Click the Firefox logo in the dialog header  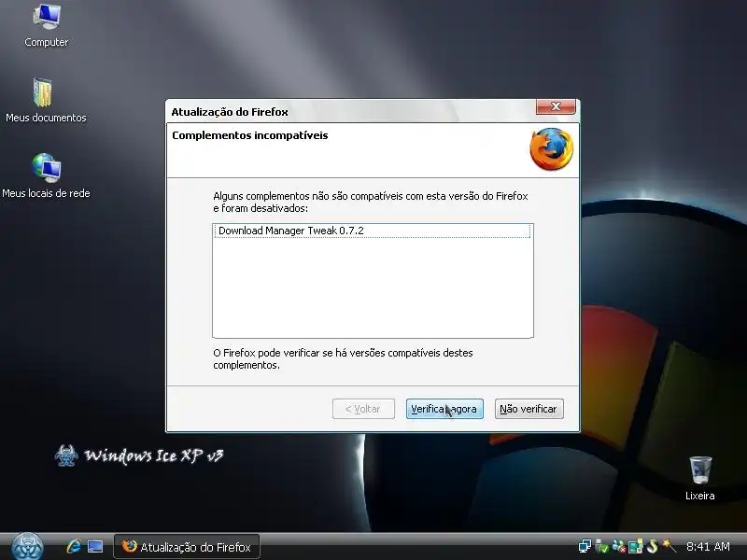(551, 149)
